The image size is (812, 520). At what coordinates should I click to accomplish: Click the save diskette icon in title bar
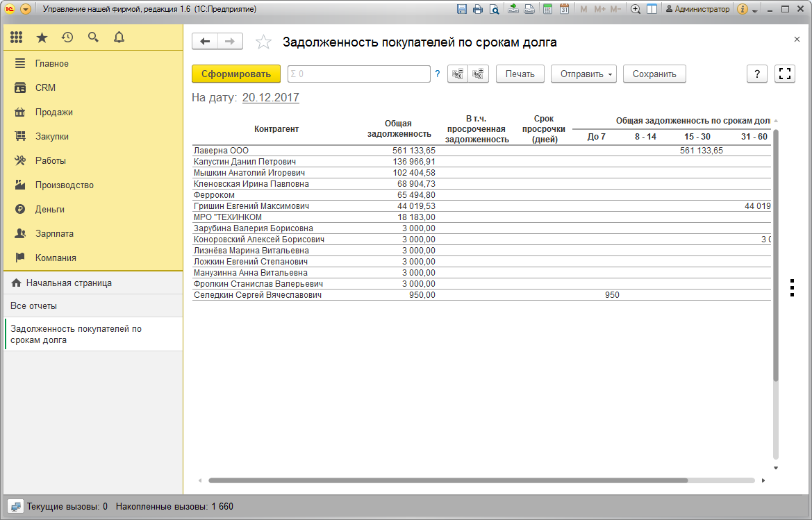462,9
